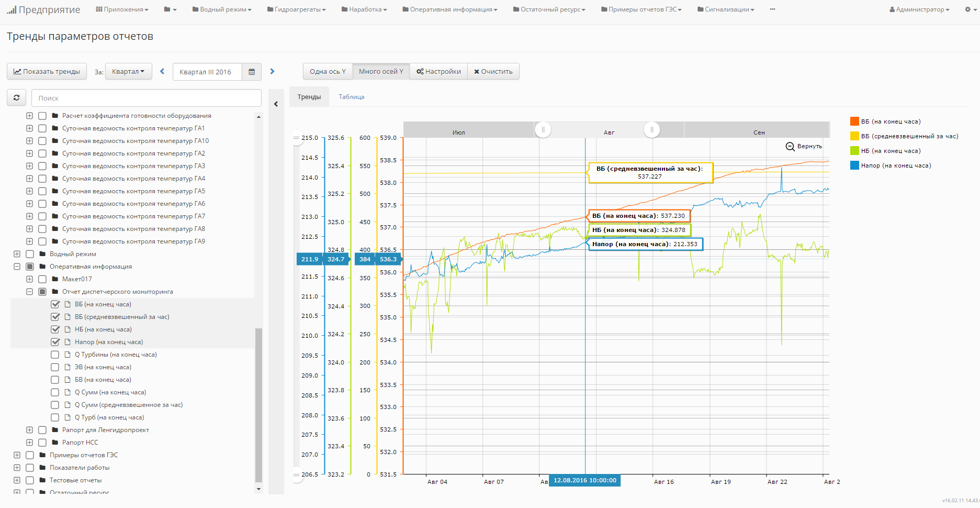The image size is (980, 508).
Task: Collapse the left panel with the chevron
Action: [x=276, y=104]
